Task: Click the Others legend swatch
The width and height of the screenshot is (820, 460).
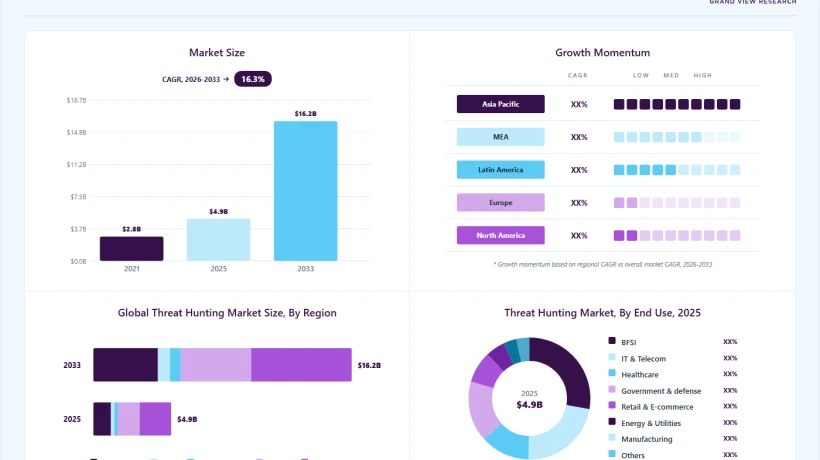Action: [612, 454]
